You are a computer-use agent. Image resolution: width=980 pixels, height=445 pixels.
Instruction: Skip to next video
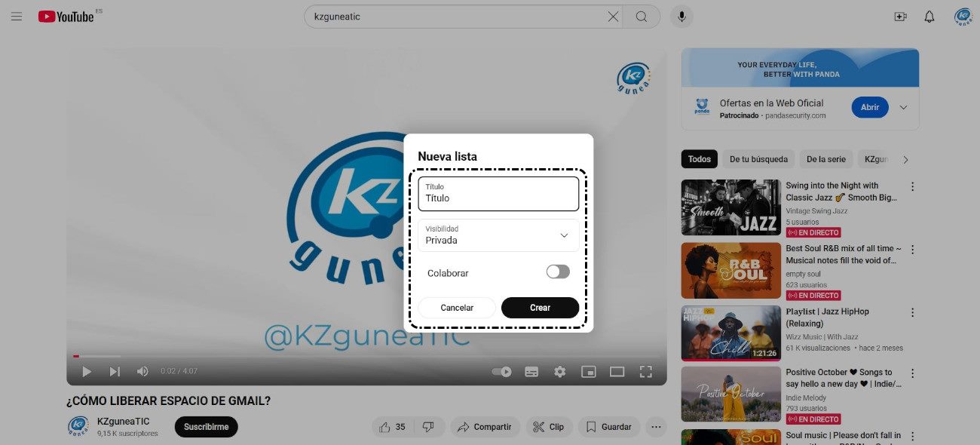tap(115, 371)
